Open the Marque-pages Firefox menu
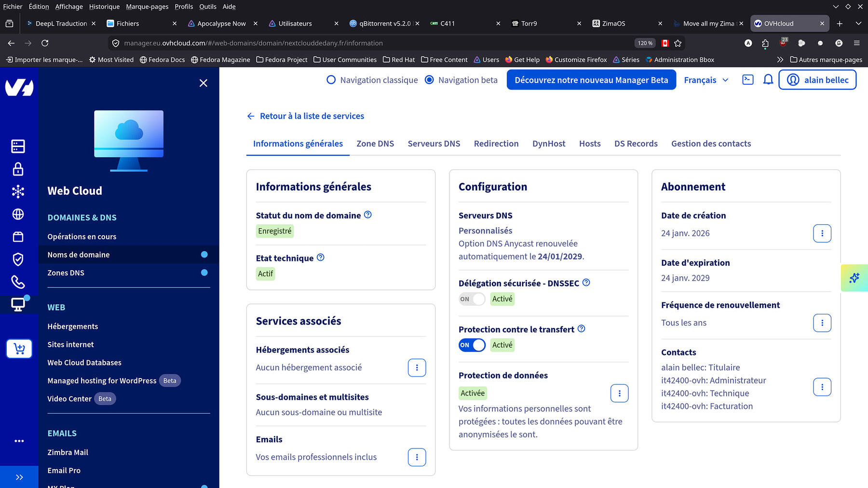Viewport: 868px width, 488px height. pyautogui.click(x=147, y=6)
